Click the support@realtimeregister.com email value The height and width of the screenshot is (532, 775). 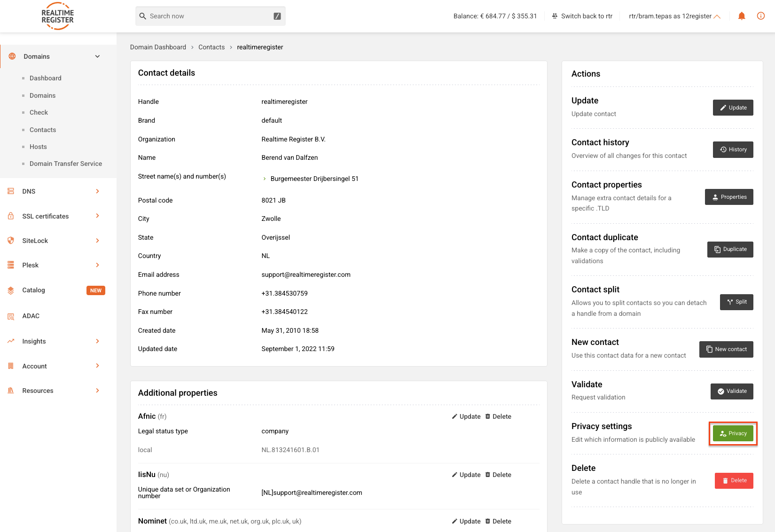[x=306, y=274]
